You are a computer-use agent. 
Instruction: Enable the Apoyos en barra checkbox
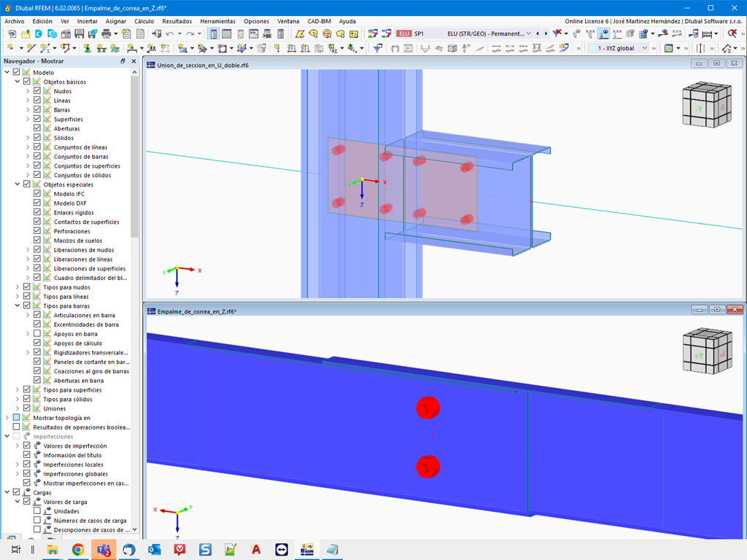[x=37, y=334]
